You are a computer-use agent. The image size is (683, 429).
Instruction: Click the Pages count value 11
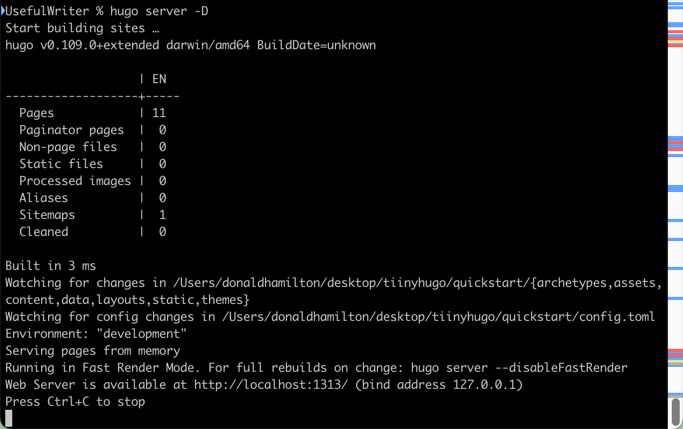[160, 113]
